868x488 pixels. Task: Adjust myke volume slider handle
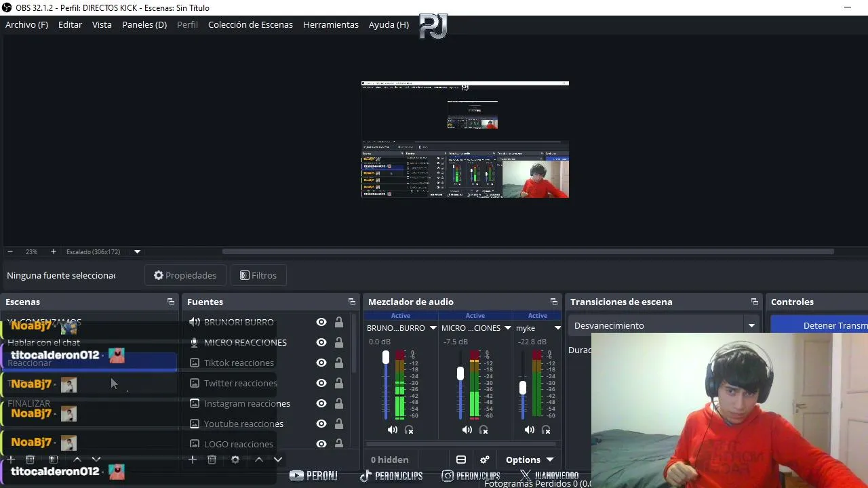pyautogui.click(x=523, y=388)
